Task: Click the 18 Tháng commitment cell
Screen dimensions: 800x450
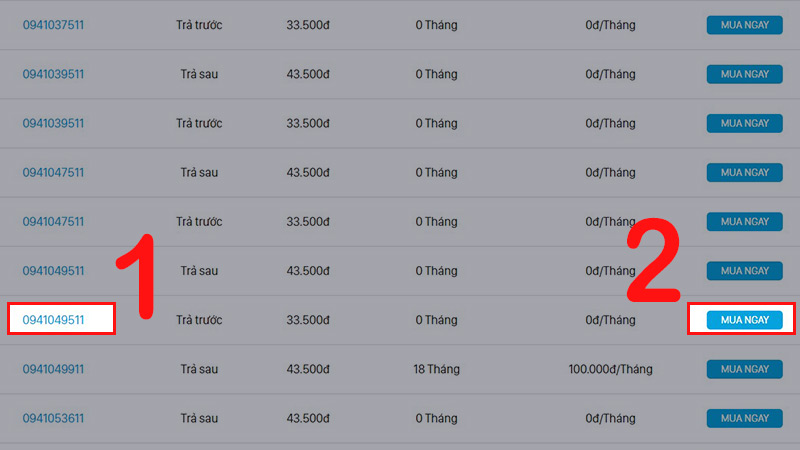Action: [436, 369]
